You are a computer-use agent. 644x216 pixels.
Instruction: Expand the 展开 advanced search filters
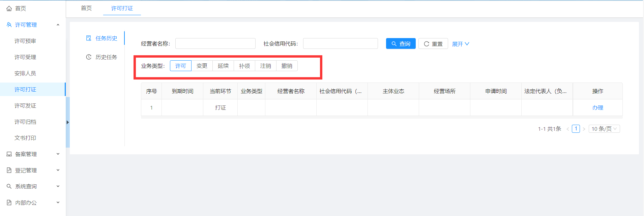461,44
